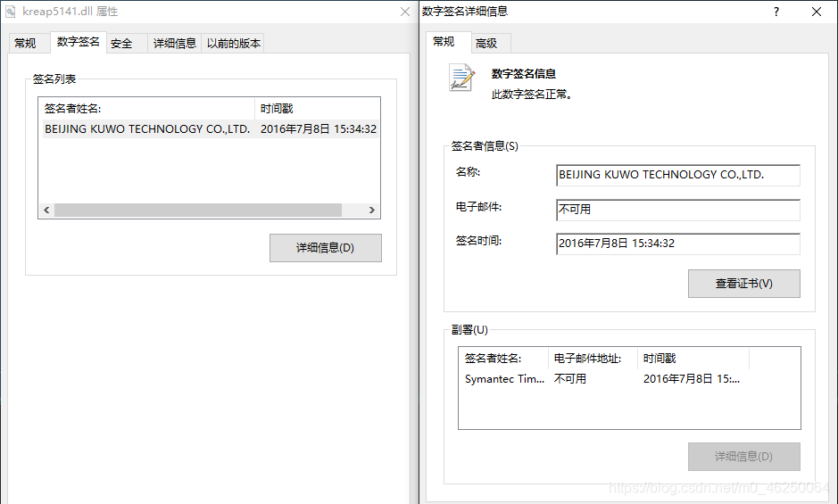Click the 名称 field with BEIJING KUWO TECHNOLOGY
838x504 pixels.
pyautogui.click(x=677, y=175)
